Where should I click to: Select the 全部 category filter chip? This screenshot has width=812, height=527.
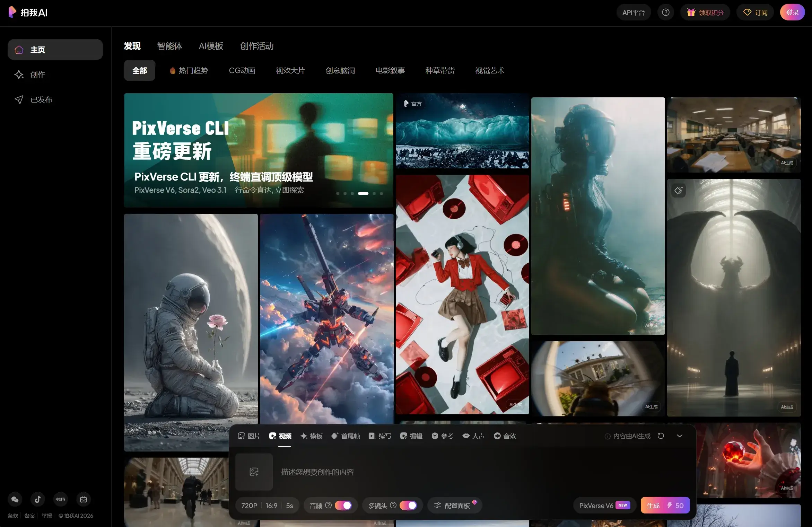[x=140, y=71]
